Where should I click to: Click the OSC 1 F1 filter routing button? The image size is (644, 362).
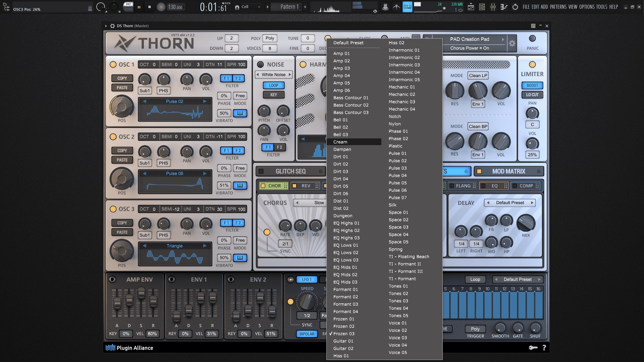point(226,78)
